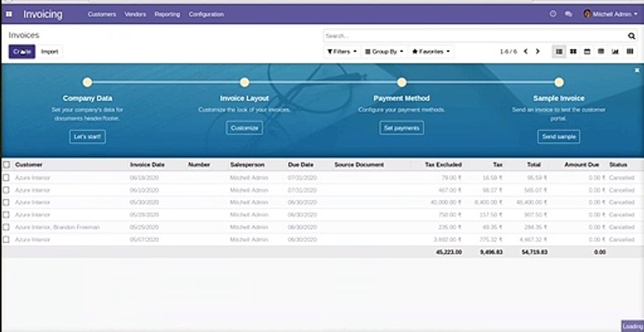The width and height of the screenshot is (644, 332).
Task: Open invoice with total 95.59
Action: (322, 178)
